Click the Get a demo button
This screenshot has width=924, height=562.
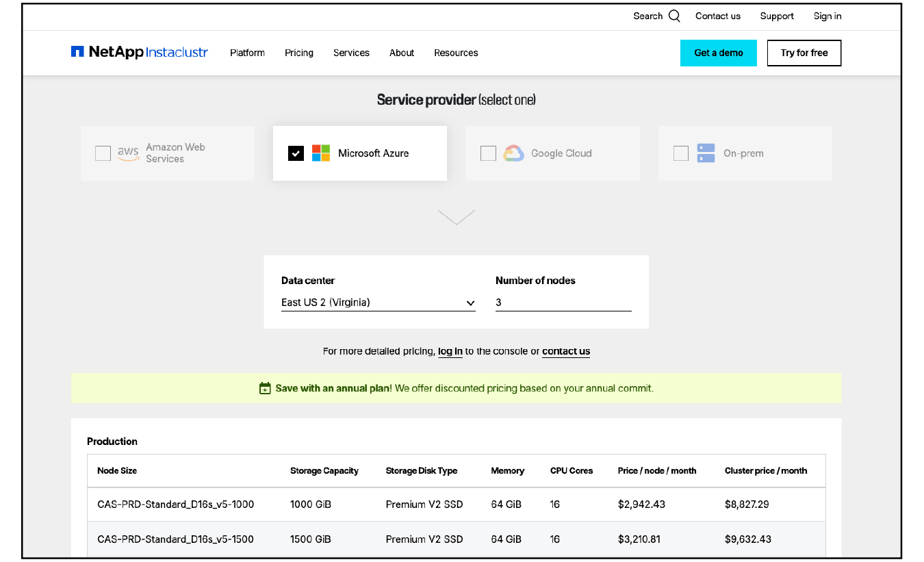tap(719, 53)
